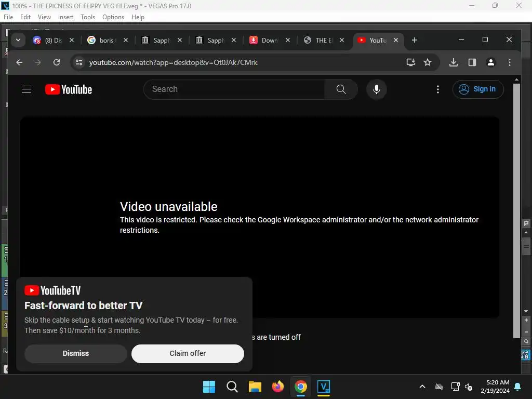Open Chrome profile avatar
The width and height of the screenshot is (532, 399).
coord(490,62)
